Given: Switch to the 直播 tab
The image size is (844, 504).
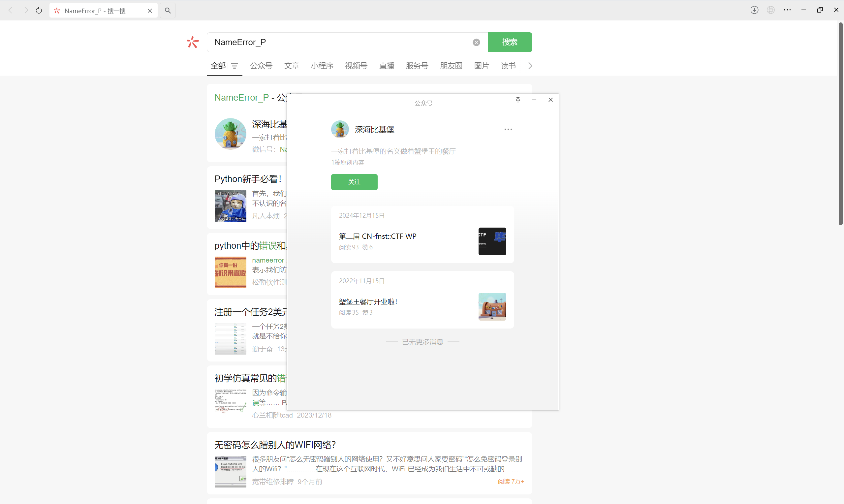Looking at the screenshot, I should point(387,66).
